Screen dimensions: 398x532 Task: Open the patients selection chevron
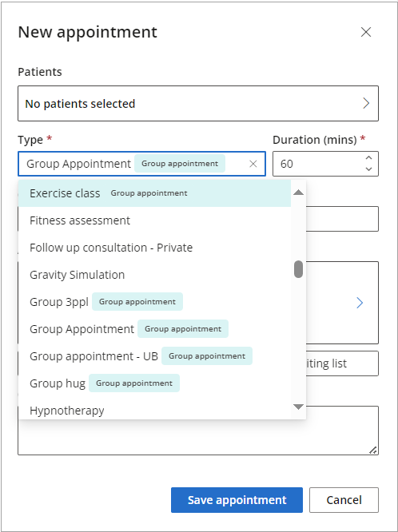pyautogui.click(x=366, y=103)
